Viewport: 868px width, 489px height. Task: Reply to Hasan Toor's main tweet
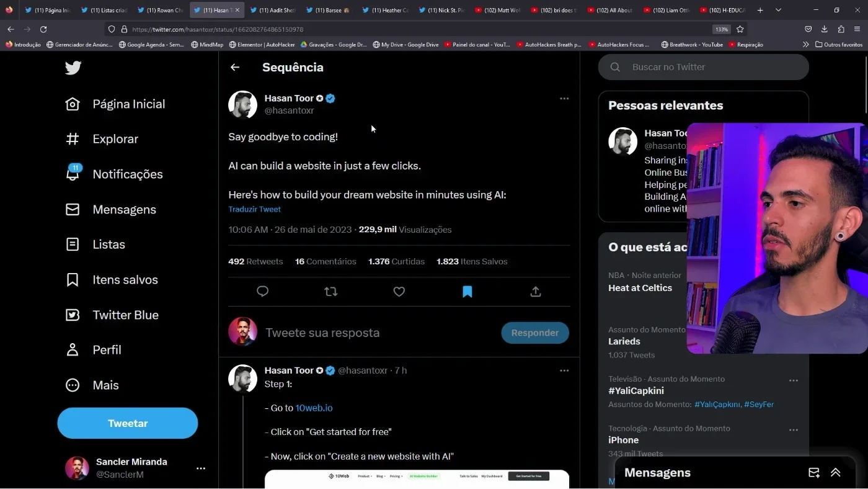[x=263, y=291]
